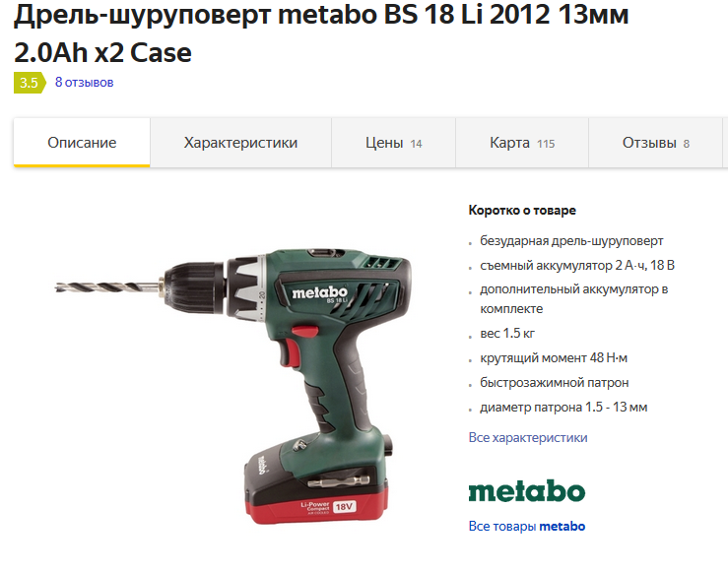Click the диаметр патрона 1.5 - 13 мм item
This screenshot has height=571, width=728.
(563, 407)
